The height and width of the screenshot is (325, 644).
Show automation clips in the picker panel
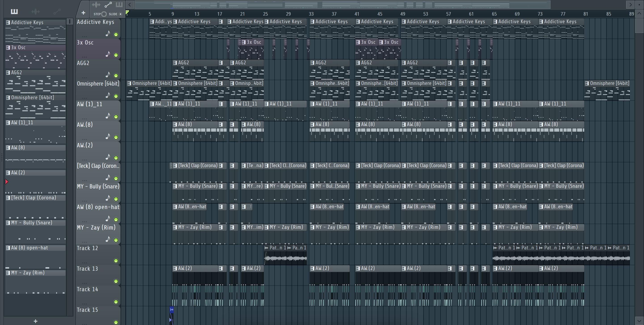tap(57, 11)
